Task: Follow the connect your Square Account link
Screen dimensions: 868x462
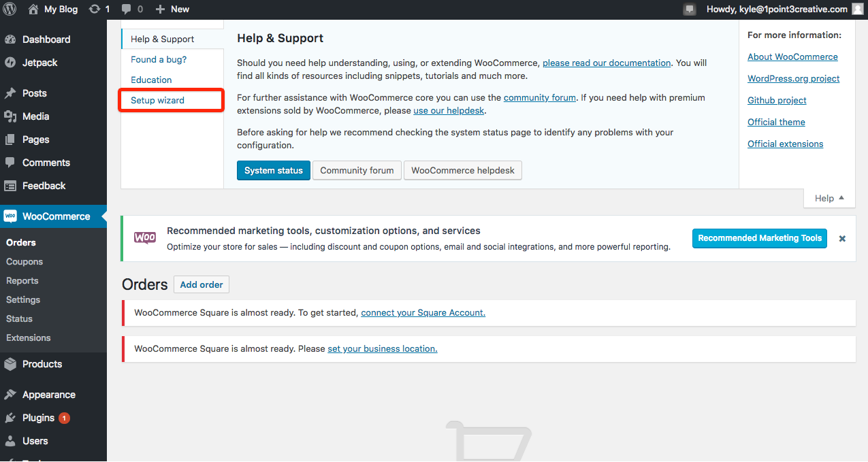Action: 423,313
